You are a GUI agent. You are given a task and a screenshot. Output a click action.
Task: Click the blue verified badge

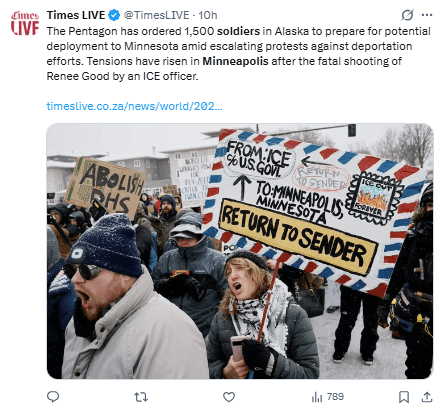(x=114, y=15)
